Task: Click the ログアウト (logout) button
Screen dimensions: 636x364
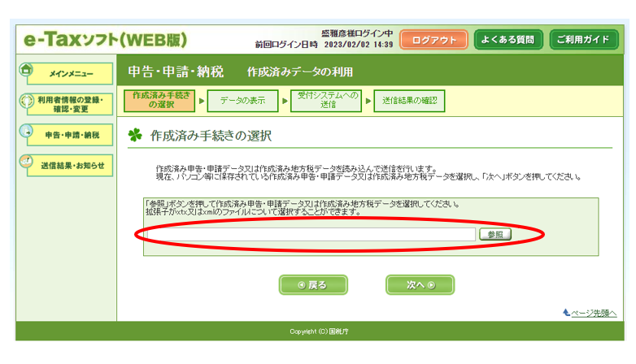Action: point(433,40)
